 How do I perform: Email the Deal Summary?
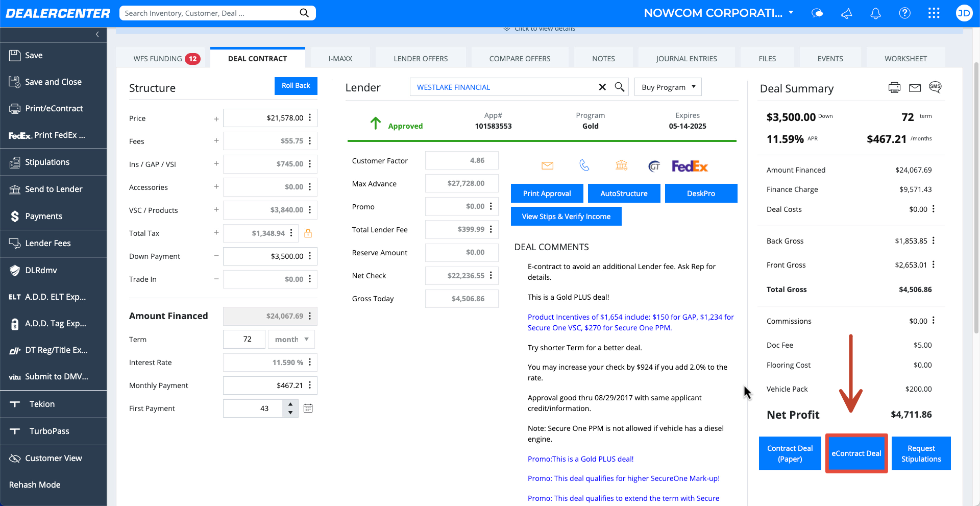coord(915,88)
